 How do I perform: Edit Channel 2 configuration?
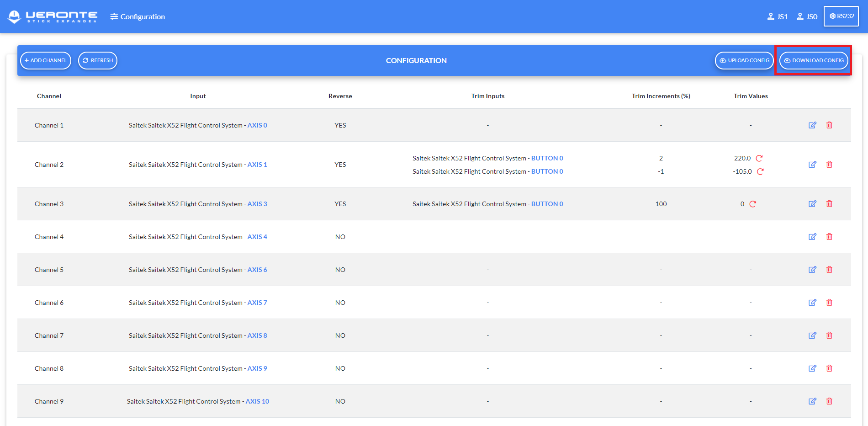[x=812, y=165]
